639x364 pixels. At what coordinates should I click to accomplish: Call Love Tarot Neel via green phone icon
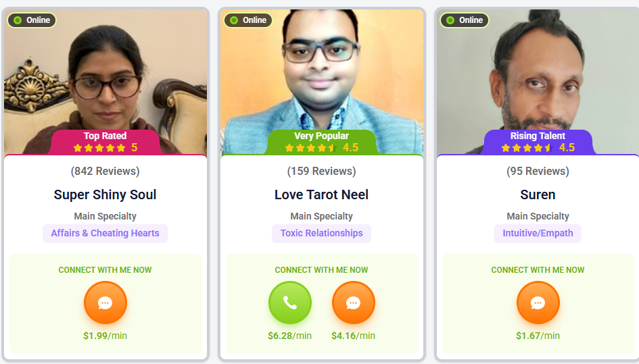pyautogui.click(x=290, y=303)
